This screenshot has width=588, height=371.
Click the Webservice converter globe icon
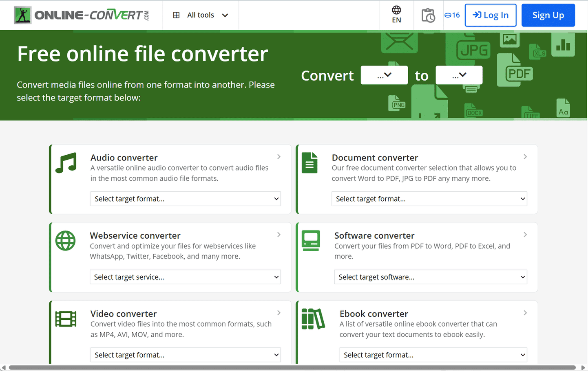(66, 240)
